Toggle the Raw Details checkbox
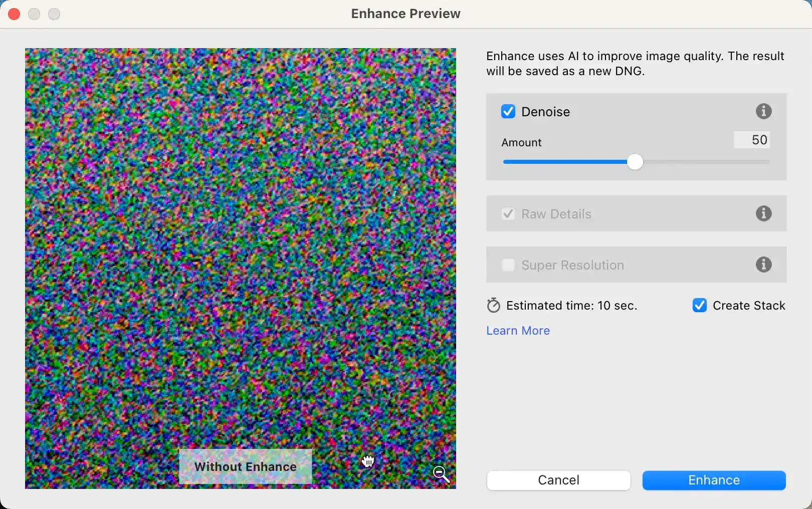This screenshot has width=812, height=509. point(508,214)
